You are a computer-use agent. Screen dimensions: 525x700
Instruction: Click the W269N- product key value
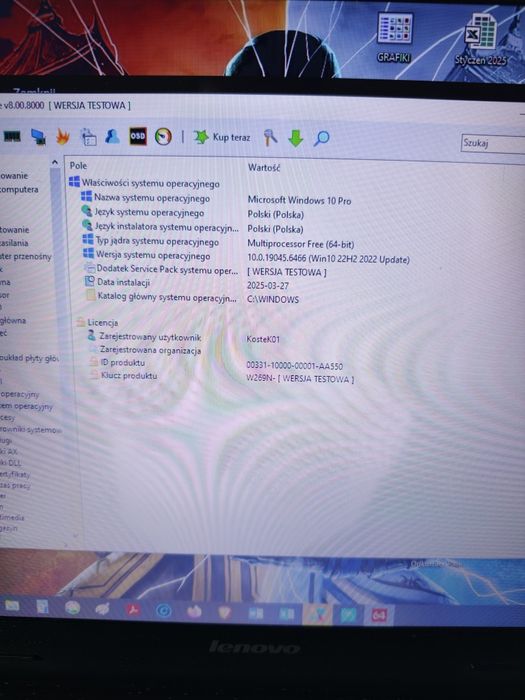click(x=300, y=379)
